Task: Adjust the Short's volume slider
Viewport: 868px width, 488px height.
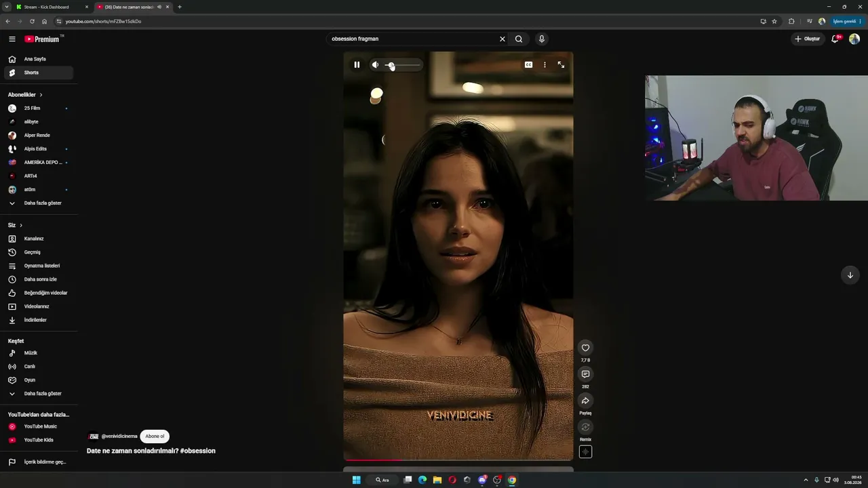Action: pos(403,65)
